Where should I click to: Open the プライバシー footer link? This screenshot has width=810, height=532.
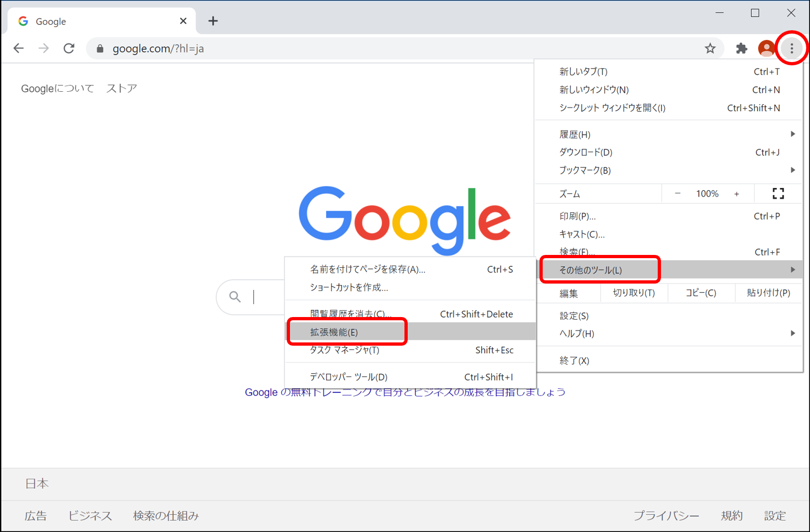click(x=666, y=516)
